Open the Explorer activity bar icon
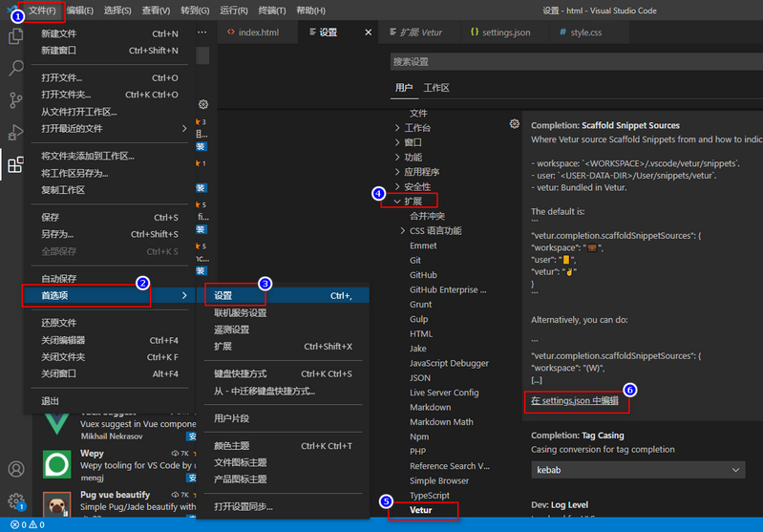Image resolution: width=763 pixels, height=532 pixels. tap(15, 36)
